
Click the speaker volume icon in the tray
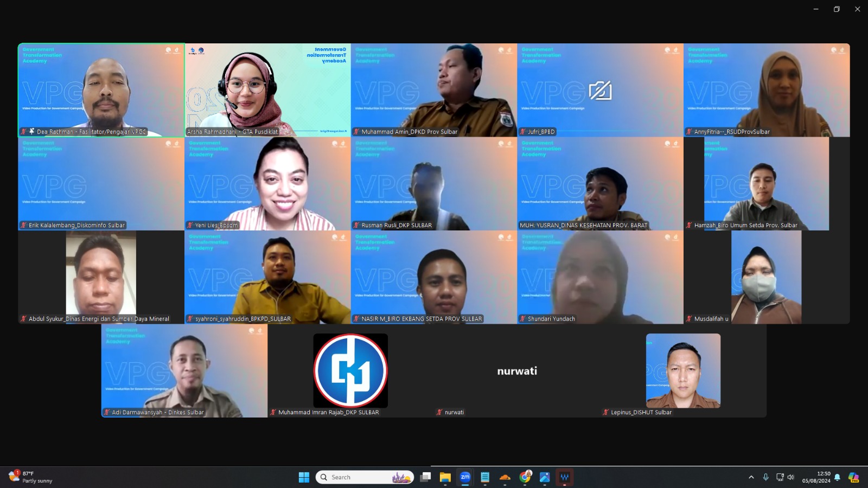(x=790, y=477)
